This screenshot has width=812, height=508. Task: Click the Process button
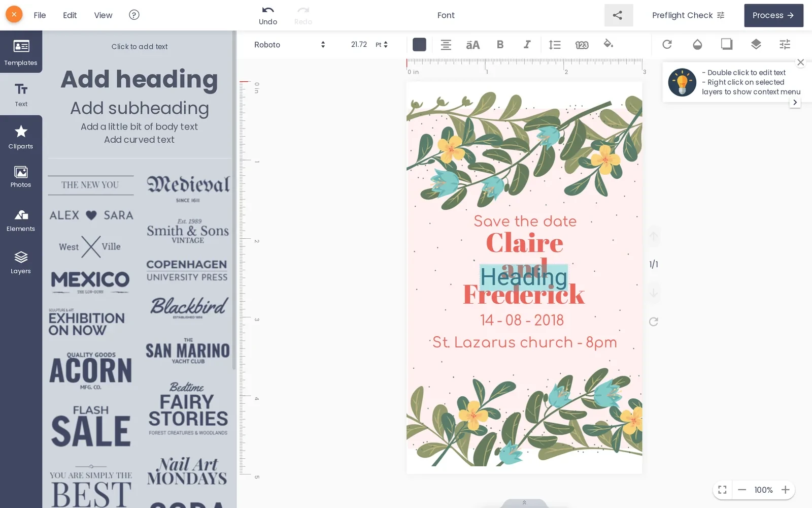(773, 15)
